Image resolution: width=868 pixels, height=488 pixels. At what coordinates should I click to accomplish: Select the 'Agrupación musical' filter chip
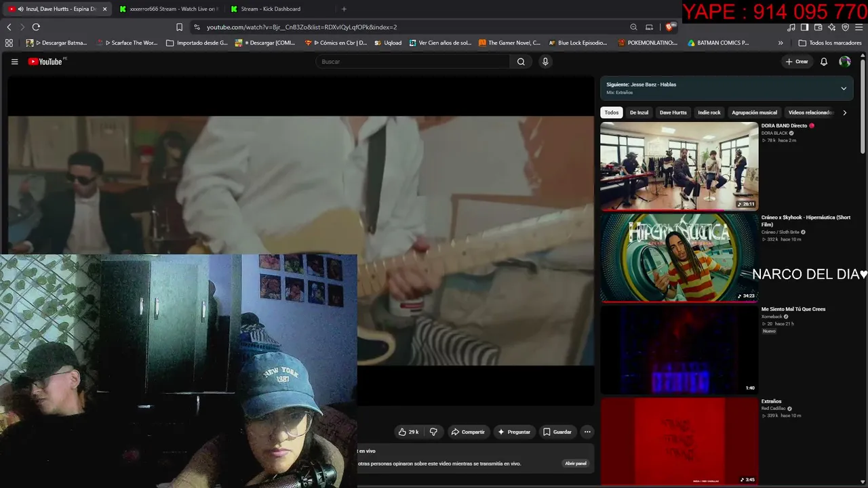[754, 113]
